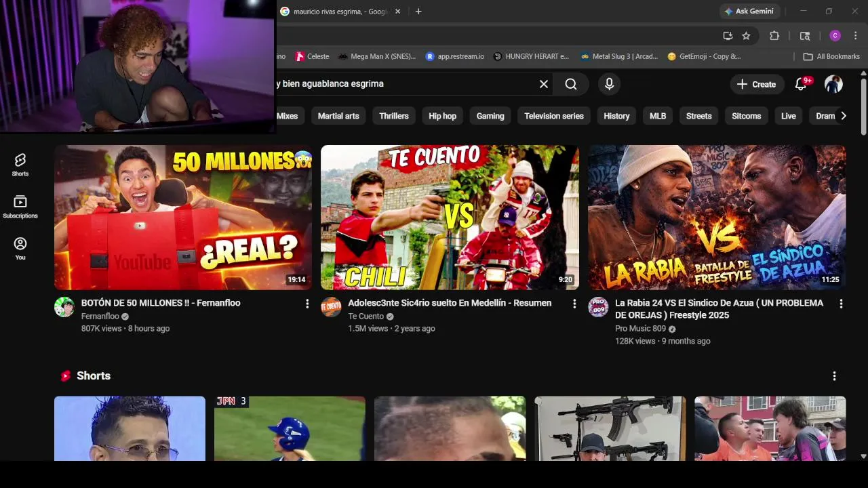This screenshot has width=868, height=488.
Task: Open the JPN 3 baseball Short
Action: (x=290, y=428)
